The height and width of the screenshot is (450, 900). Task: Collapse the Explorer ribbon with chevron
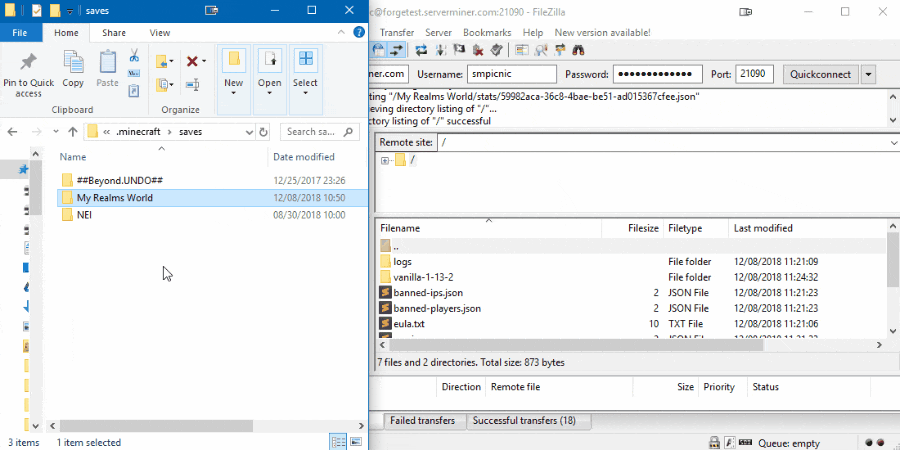click(x=341, y=32)
